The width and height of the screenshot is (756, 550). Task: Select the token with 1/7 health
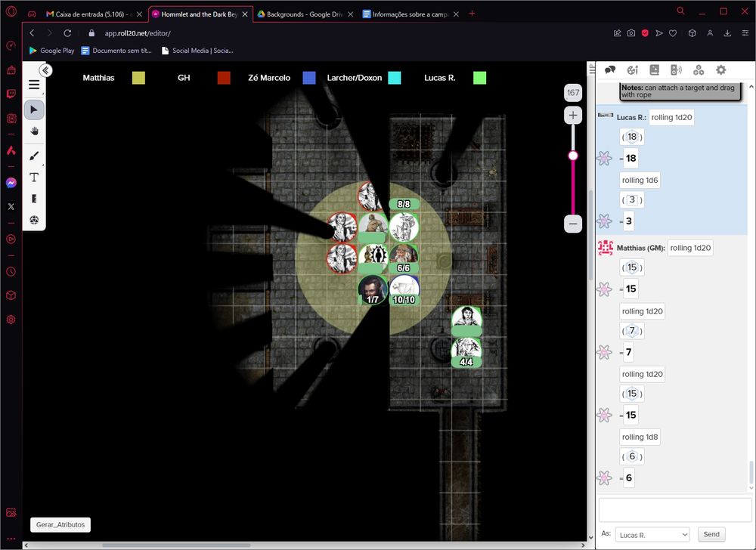tap(373, 289)
